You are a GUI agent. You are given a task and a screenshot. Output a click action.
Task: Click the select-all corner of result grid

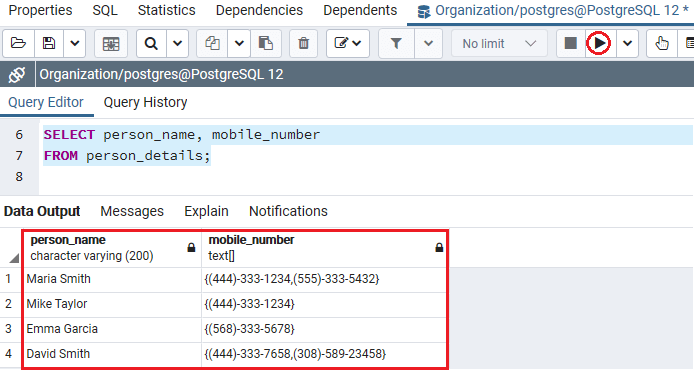pos(11,248)
